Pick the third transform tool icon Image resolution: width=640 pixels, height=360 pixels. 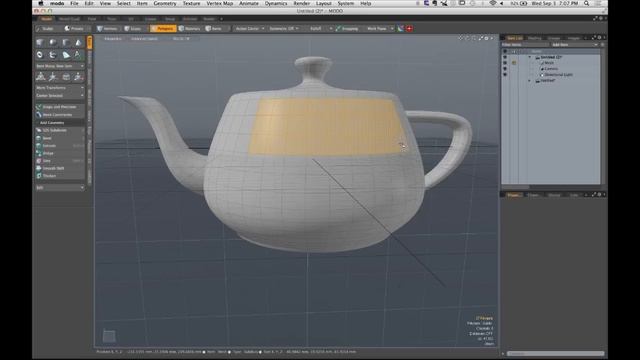pos(65,77)
